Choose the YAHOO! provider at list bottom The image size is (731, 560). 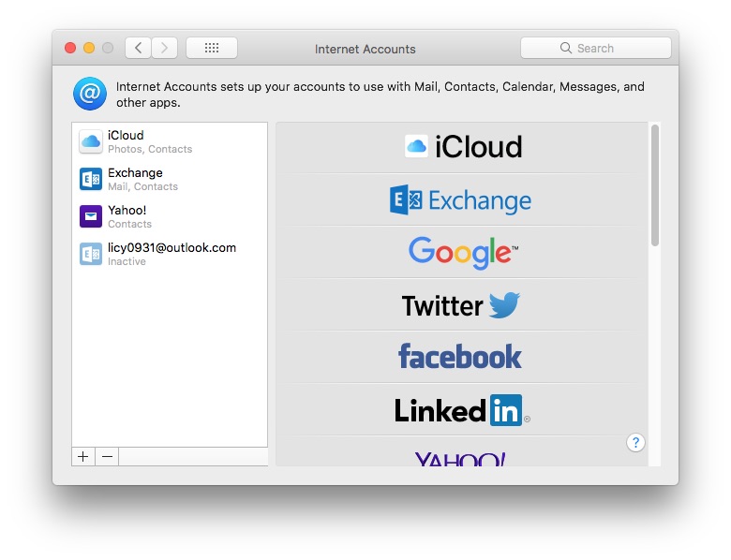pyautogui.click(x=459, y=458)
